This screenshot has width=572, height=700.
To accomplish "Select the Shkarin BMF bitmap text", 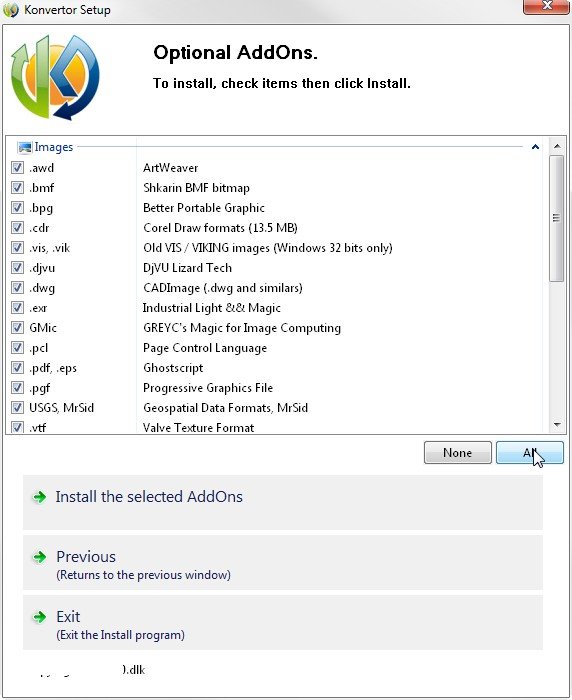I will (x=196, y=188).
